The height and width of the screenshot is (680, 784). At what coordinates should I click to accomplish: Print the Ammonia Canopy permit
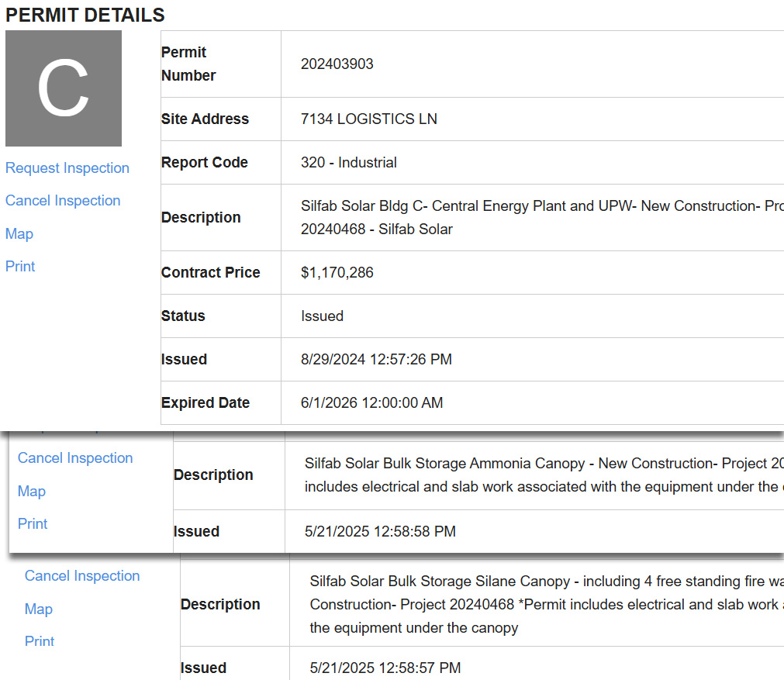coord(33,524)
